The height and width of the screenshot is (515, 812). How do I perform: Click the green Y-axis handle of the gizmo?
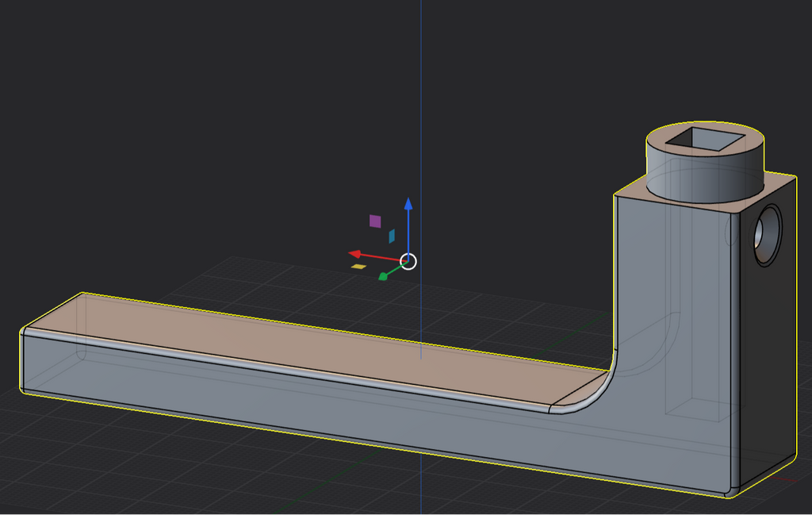(383, 277)
